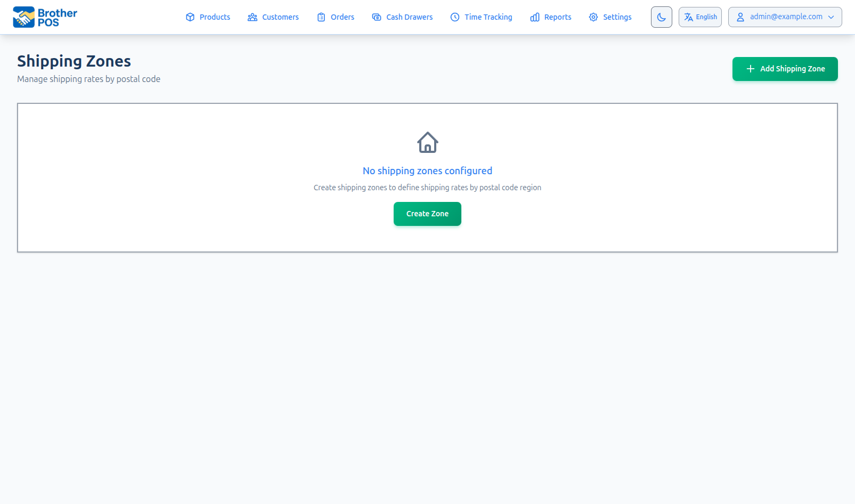
Task: Toggle dark mode with the moon button
Action: (x=661, y=17)
